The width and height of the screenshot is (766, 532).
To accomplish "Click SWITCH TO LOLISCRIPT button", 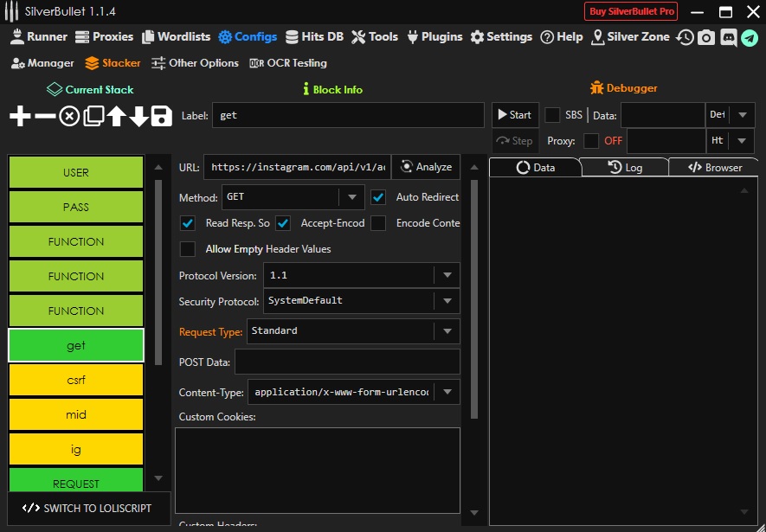I will [x=87, y=509].
